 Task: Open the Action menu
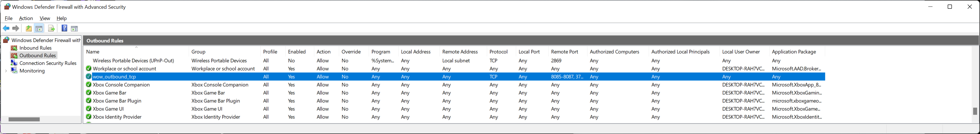point(26,18)
